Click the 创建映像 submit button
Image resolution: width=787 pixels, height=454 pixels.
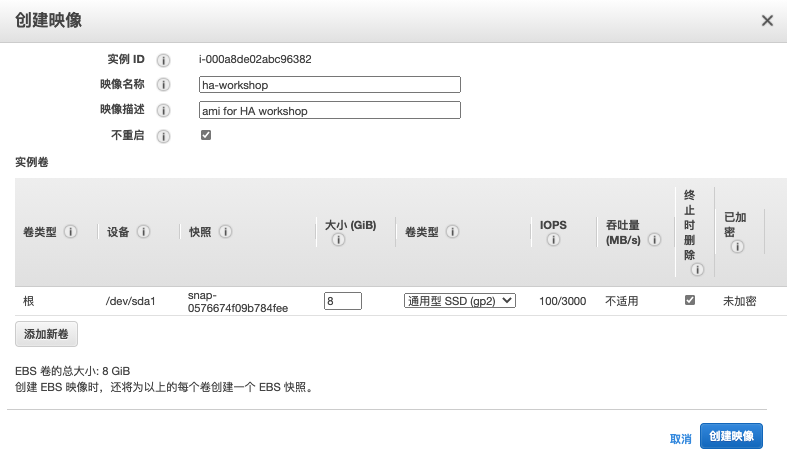point(731,437)
